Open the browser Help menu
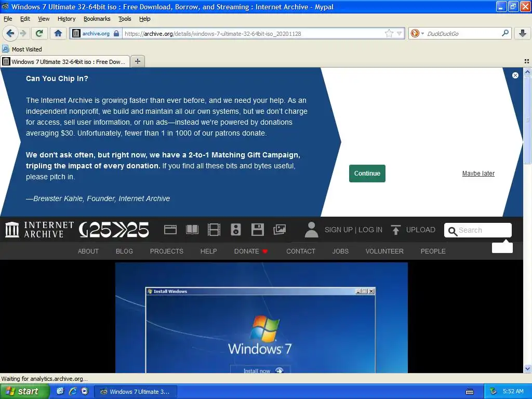The height and width of the screenshot is (399, 532). (x=144, y=19)
